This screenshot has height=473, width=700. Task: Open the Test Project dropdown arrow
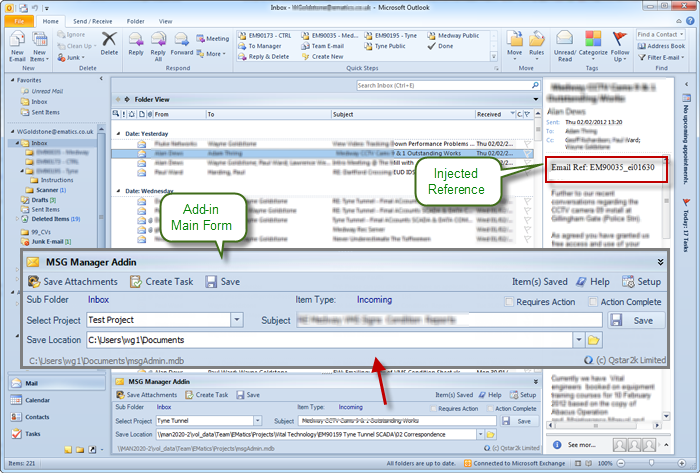pos(237,320)
